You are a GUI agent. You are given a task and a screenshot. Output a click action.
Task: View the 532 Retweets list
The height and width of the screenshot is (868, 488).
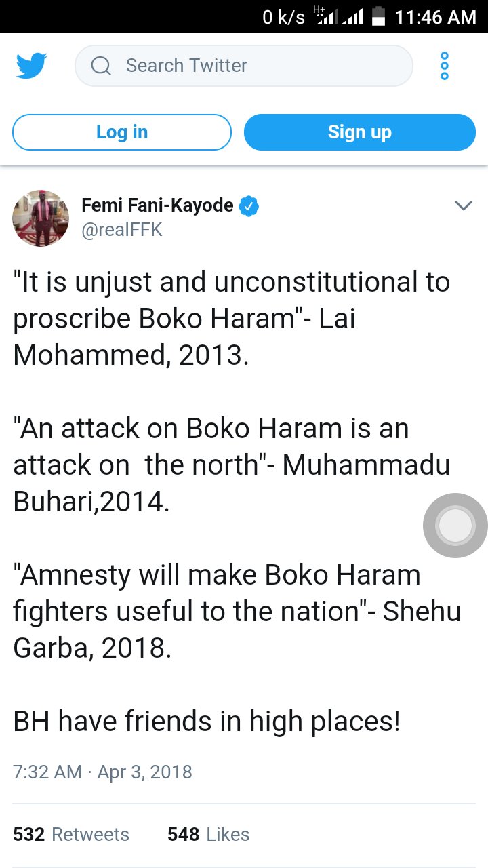[71, 834]
